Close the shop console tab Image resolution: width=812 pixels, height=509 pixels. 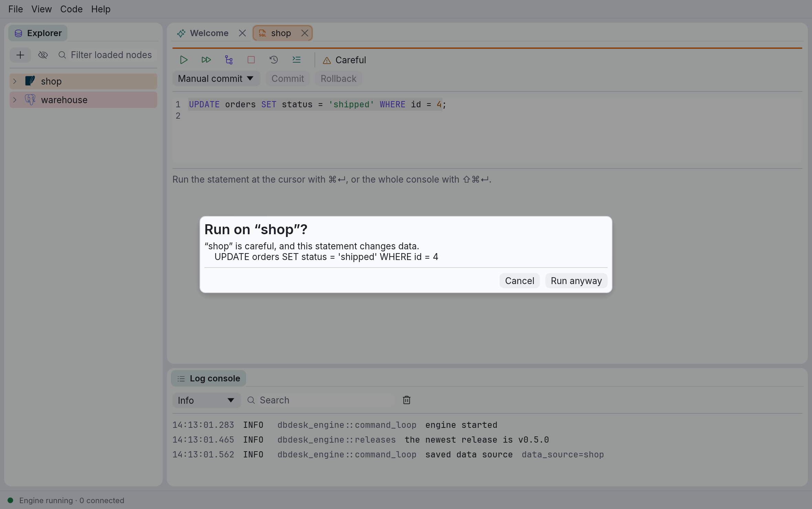pos(304,33)
